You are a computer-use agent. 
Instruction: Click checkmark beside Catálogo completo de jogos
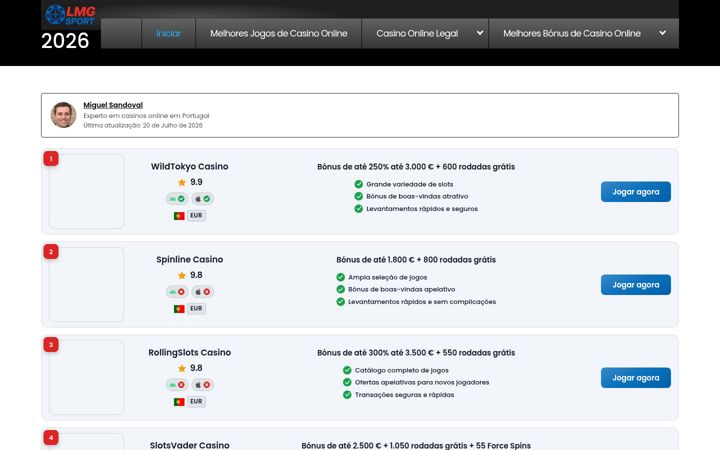coord(347,370)
